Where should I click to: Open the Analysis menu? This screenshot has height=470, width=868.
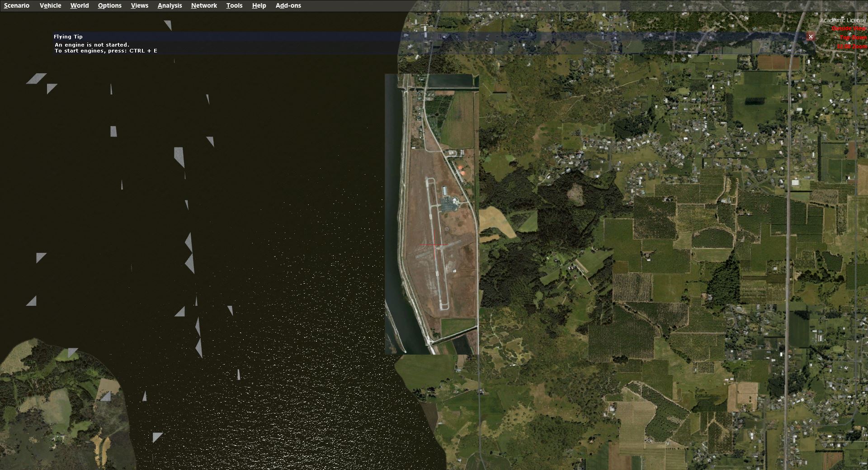170,5
